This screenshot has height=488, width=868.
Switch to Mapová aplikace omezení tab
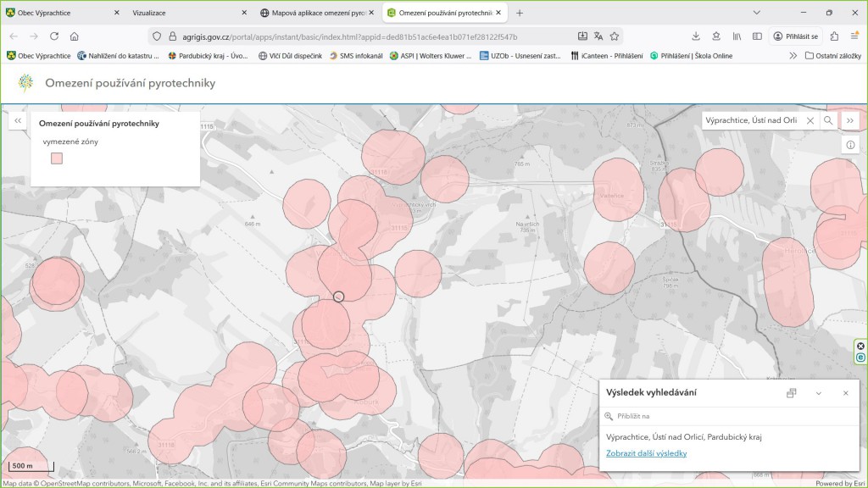(x=314, y=13)
